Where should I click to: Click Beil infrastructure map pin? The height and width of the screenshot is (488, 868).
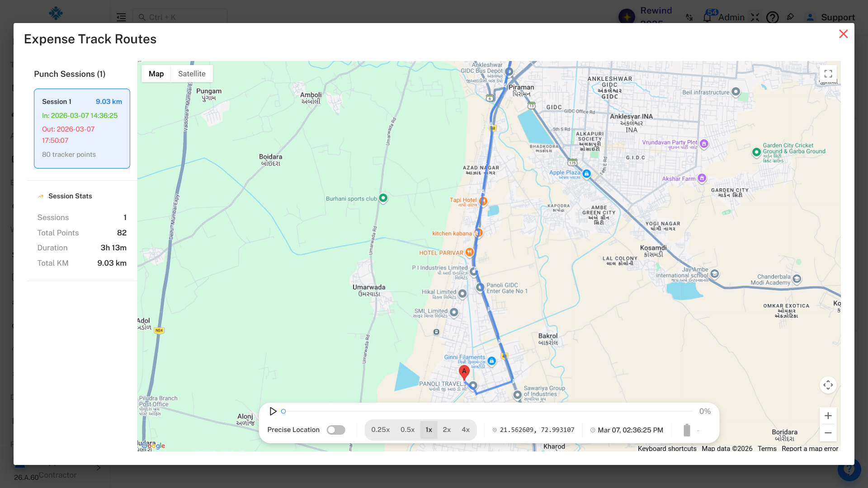click(736, 92)
